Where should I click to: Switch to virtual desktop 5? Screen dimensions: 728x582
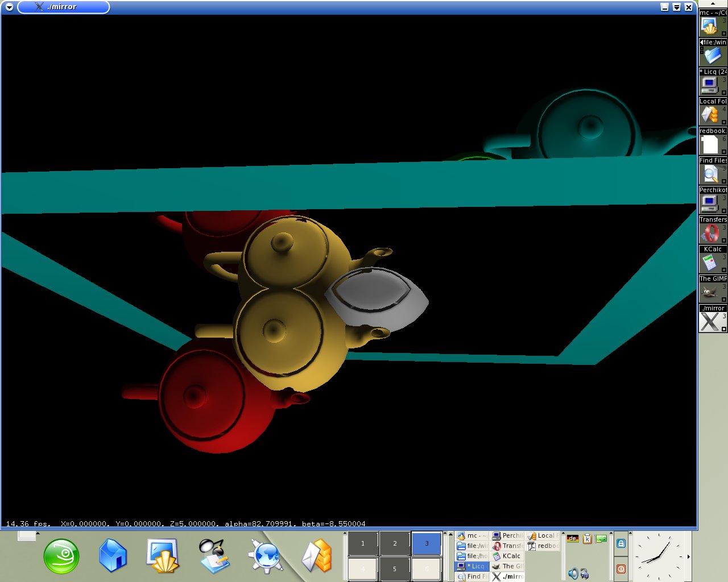click(395, 568)
